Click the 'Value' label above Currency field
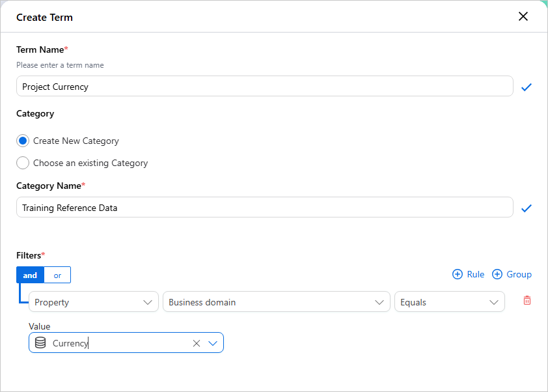Image resolution: width=548 pixels, height=392 pixels. [x=40, y=326]
